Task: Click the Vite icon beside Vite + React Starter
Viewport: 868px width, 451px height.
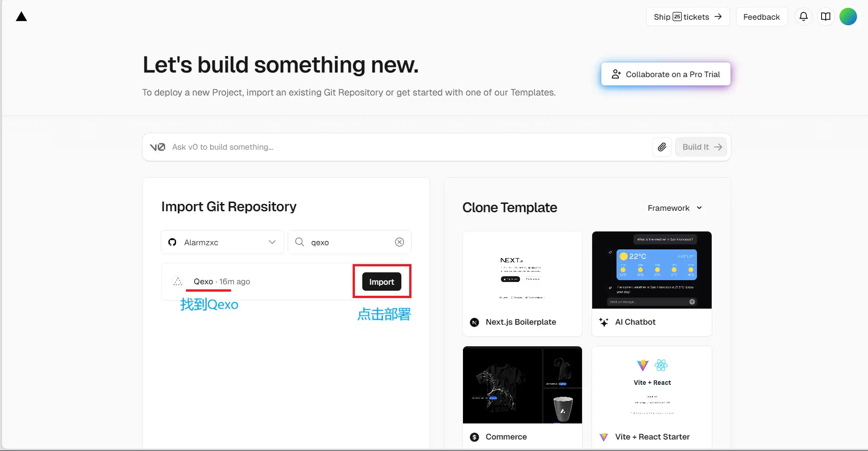Action: click(604, 437)
